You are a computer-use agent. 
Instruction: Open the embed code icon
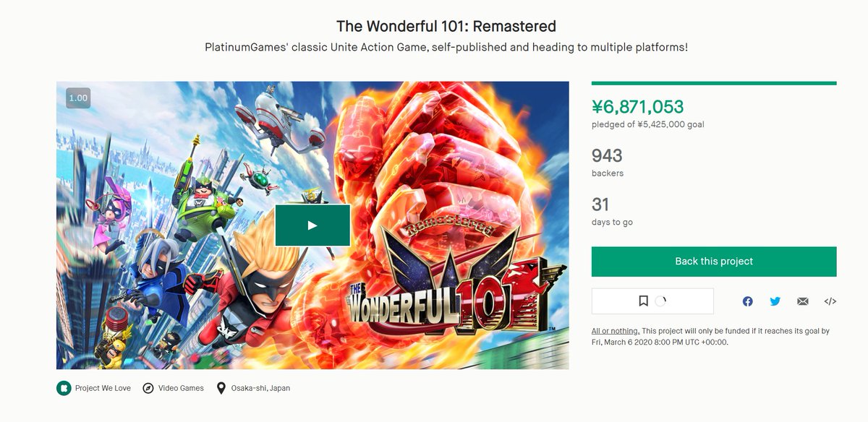pos(830,301)
